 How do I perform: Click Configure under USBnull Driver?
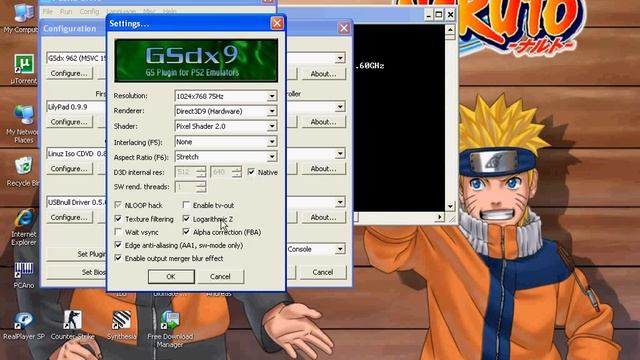point(69,217)
